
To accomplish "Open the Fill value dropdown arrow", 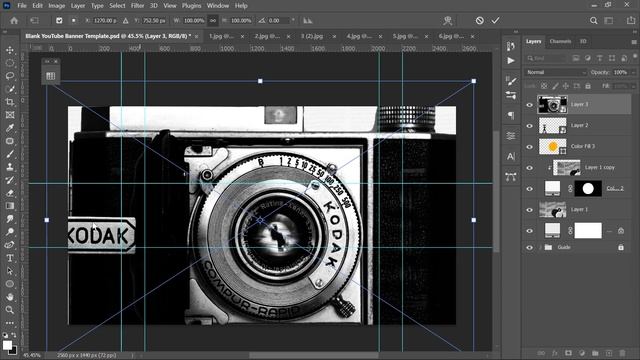I will click(x=633, y=86).
